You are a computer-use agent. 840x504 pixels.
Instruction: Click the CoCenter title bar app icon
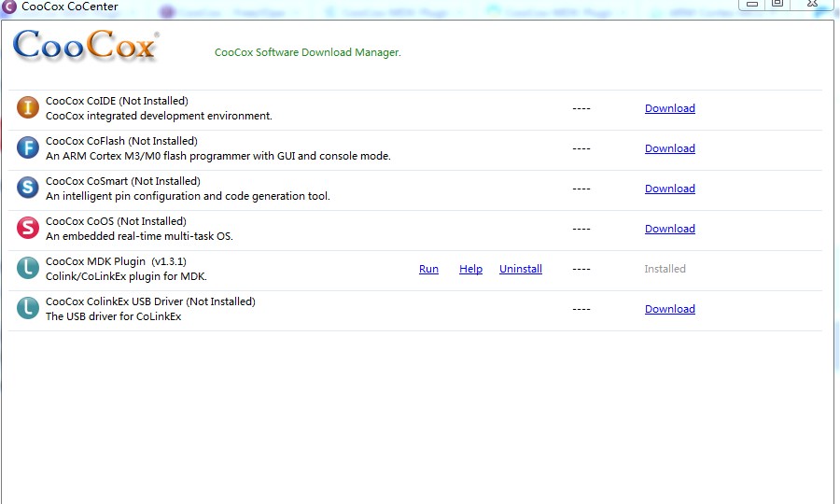9,7
